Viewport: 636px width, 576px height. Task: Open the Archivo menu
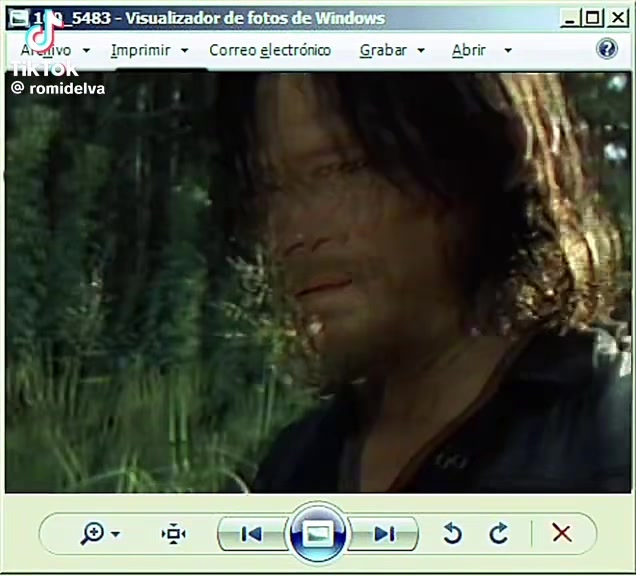click(45, 50)
